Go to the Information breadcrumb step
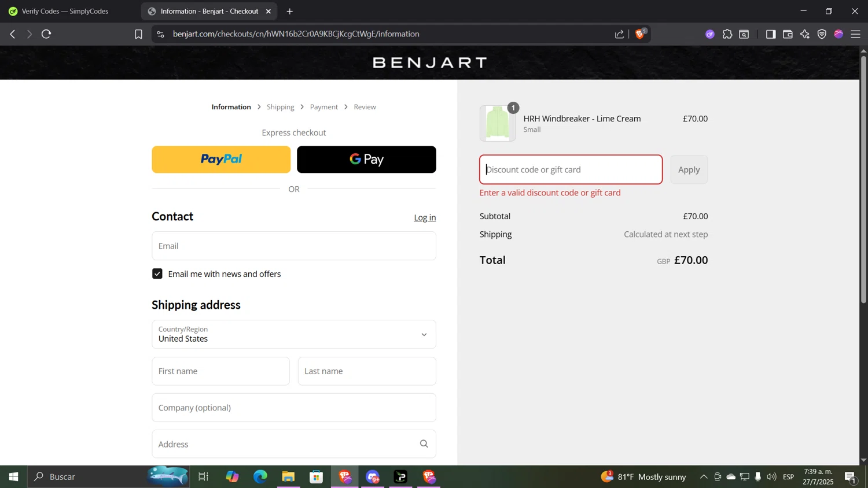The width and height of the screenshot is (868, 488). tap(231, 107)
